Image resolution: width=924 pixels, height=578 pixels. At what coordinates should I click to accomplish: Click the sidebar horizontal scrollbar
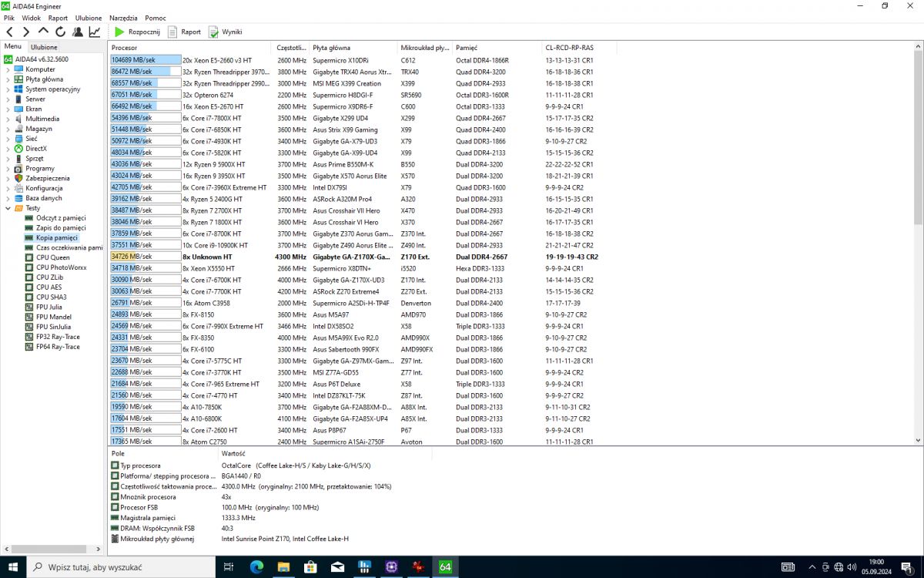[x=52, y=549]
